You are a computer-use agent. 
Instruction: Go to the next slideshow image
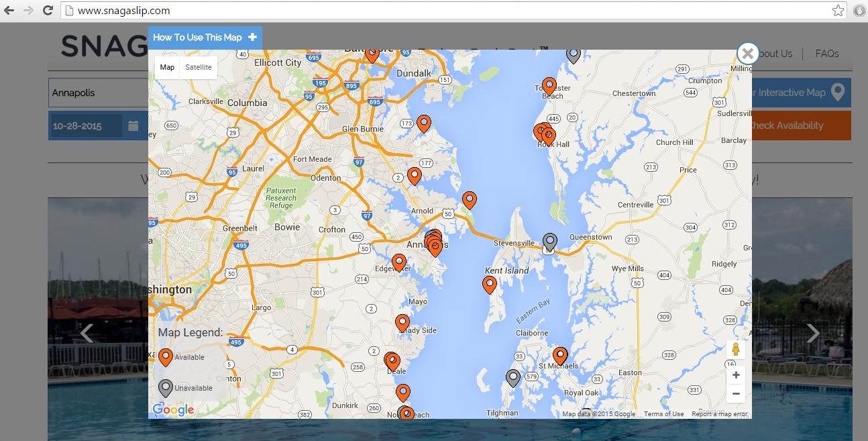click(x=813, y=333)
